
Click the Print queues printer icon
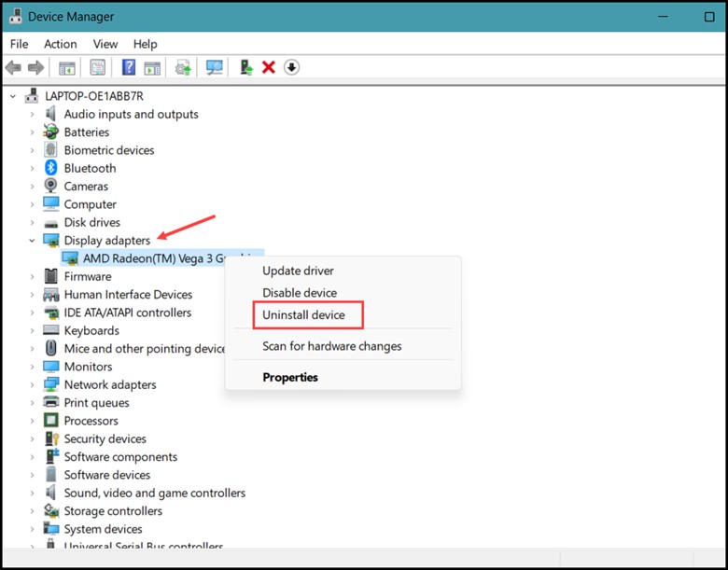click(50, 402)
